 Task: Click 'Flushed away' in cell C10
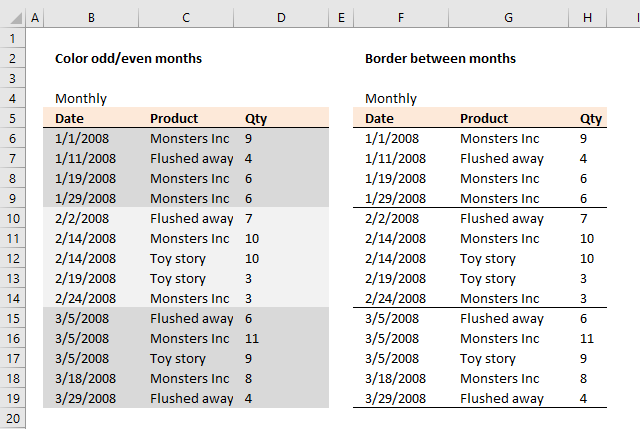tap(191, 218)
